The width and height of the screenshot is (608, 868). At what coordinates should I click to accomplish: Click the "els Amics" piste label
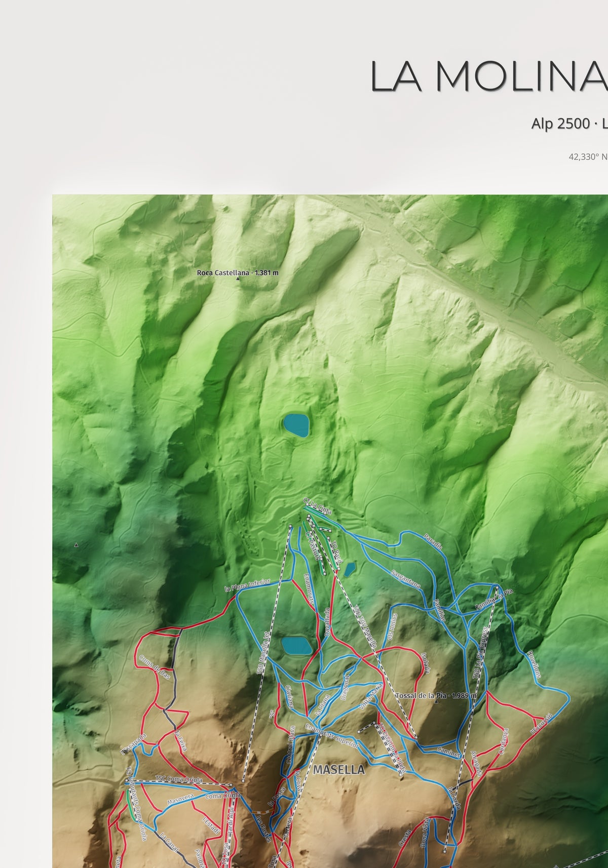[393, 626]
